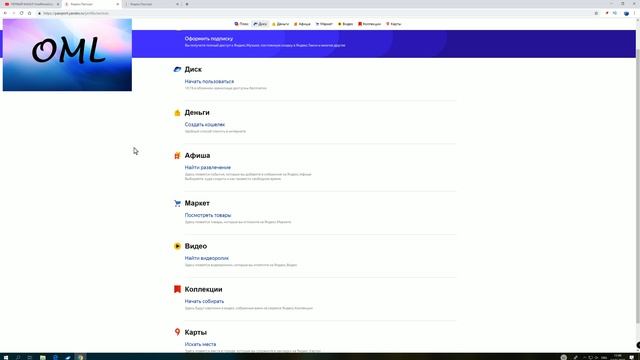Click the Карты section heading
Screen dimensions: 640x360
click(196, 332)
